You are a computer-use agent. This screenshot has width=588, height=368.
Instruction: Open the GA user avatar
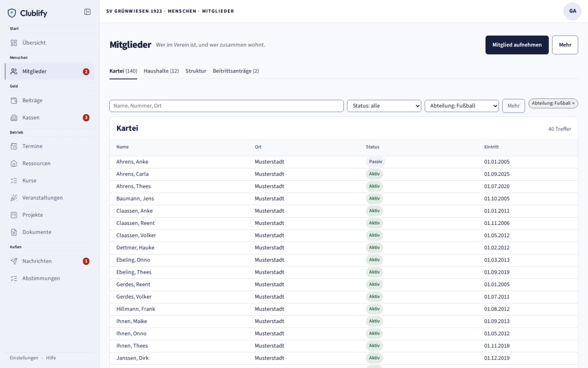pyautogui.click(x=572, y=11)
